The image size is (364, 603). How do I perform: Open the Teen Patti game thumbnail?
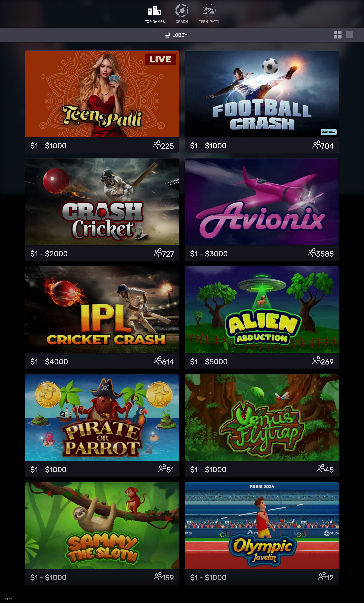point(102,94)
